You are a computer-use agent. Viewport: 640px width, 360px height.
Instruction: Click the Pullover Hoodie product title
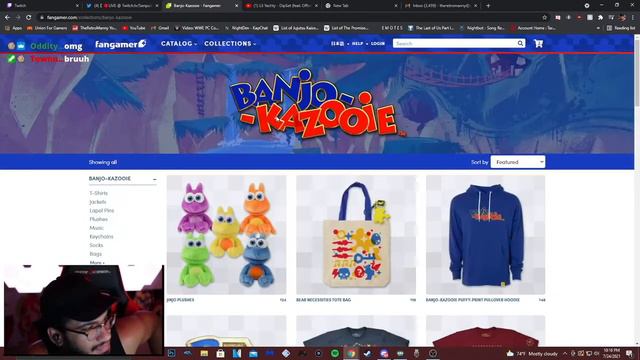[473, 300]
